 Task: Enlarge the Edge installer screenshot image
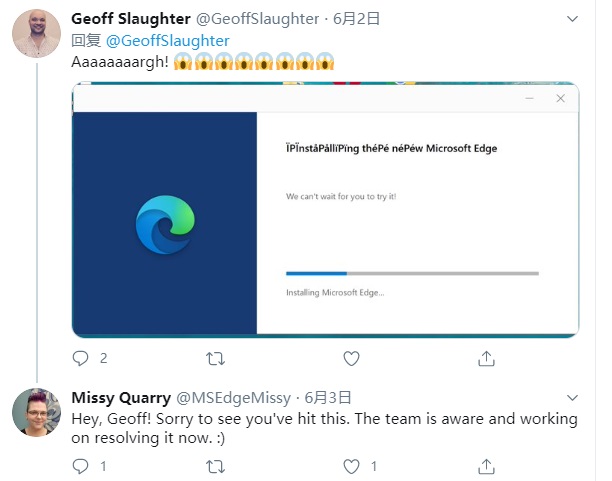click(325, 212)
